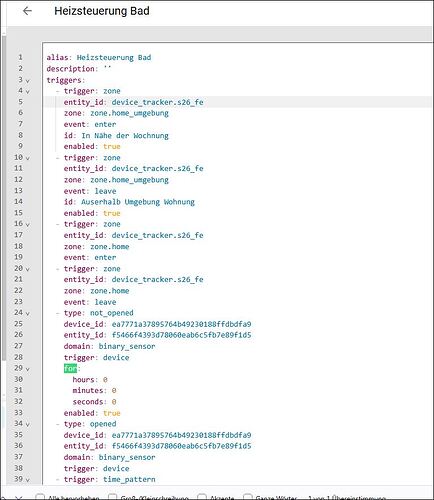This screenshot has width=434, height=500.
Task: Toggle the 'Groß-/Kleinschreibung' checkbox
Action: tap(113, 497)
